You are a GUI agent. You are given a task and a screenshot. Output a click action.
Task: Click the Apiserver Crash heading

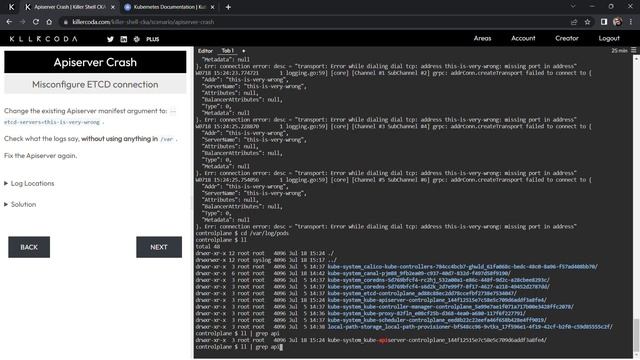95,62
